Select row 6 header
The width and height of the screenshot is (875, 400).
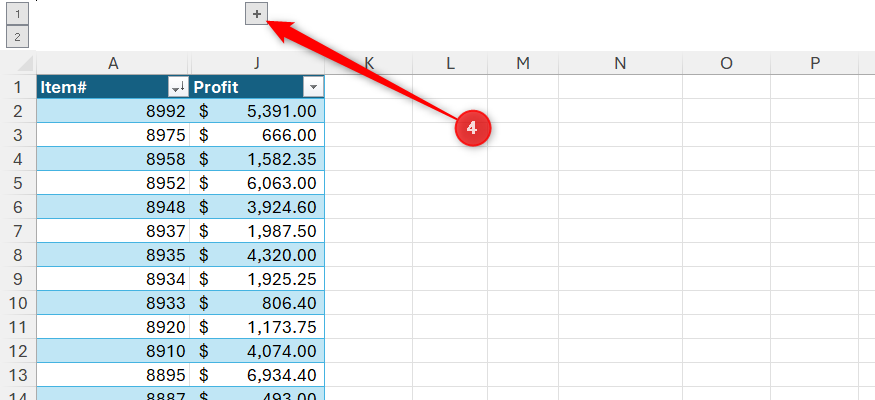18,207
